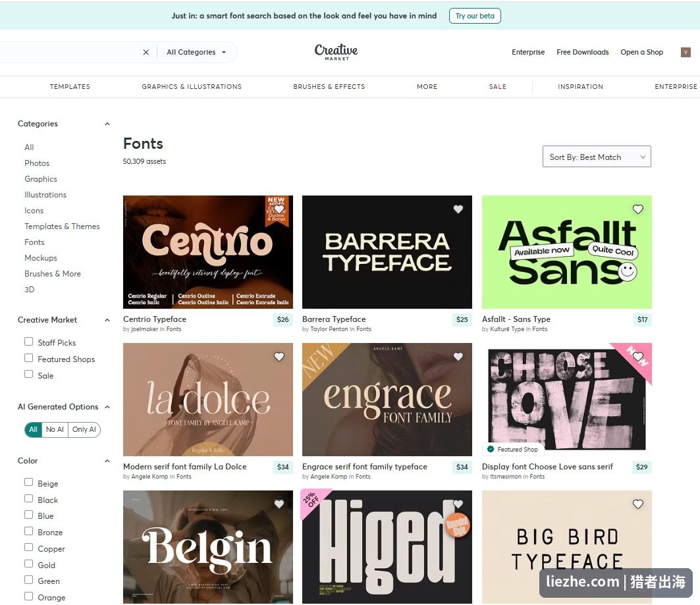Check the Beige color filter

[28, 482]
